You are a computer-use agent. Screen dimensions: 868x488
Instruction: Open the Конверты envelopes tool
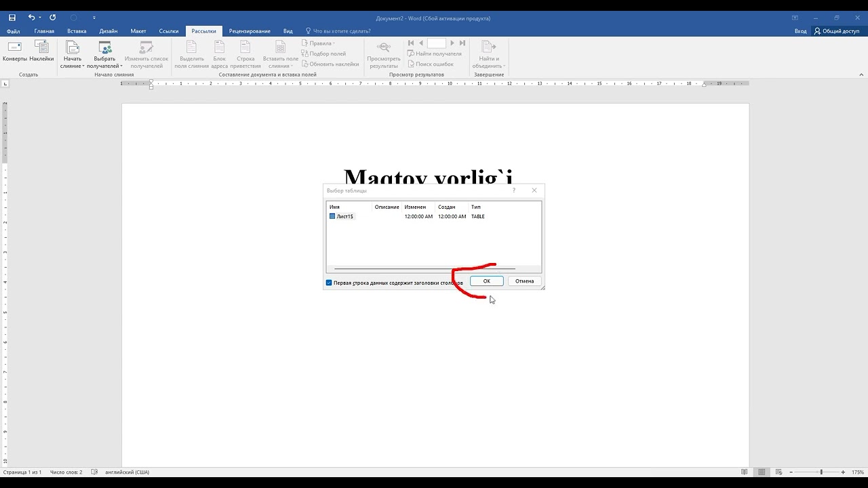click(x=14, y=52)
